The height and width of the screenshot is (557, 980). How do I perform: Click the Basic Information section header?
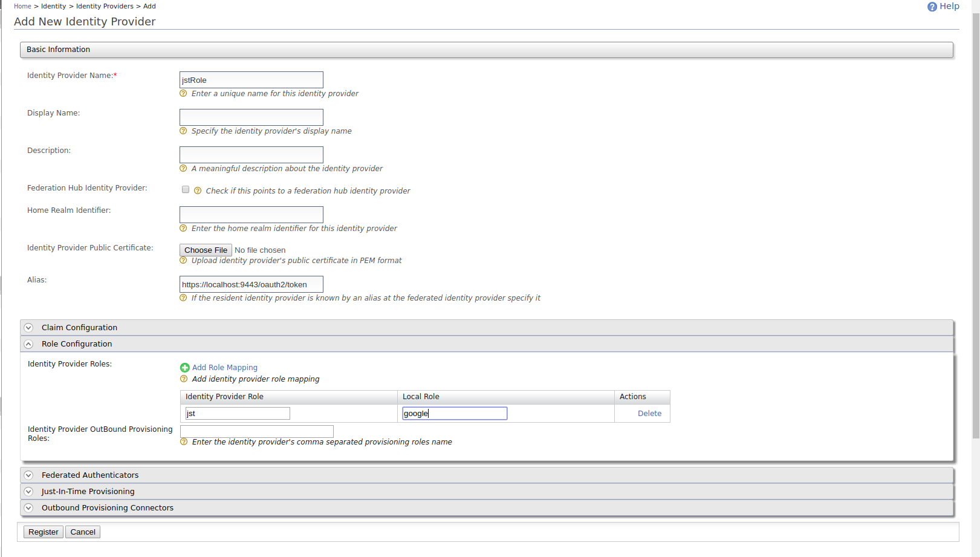(x=487, y=50)
